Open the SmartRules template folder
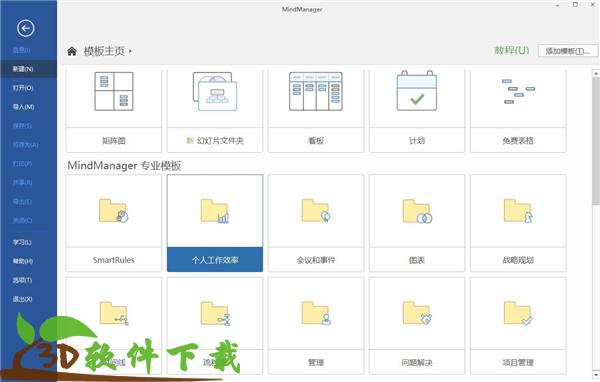 coord(114,223)
